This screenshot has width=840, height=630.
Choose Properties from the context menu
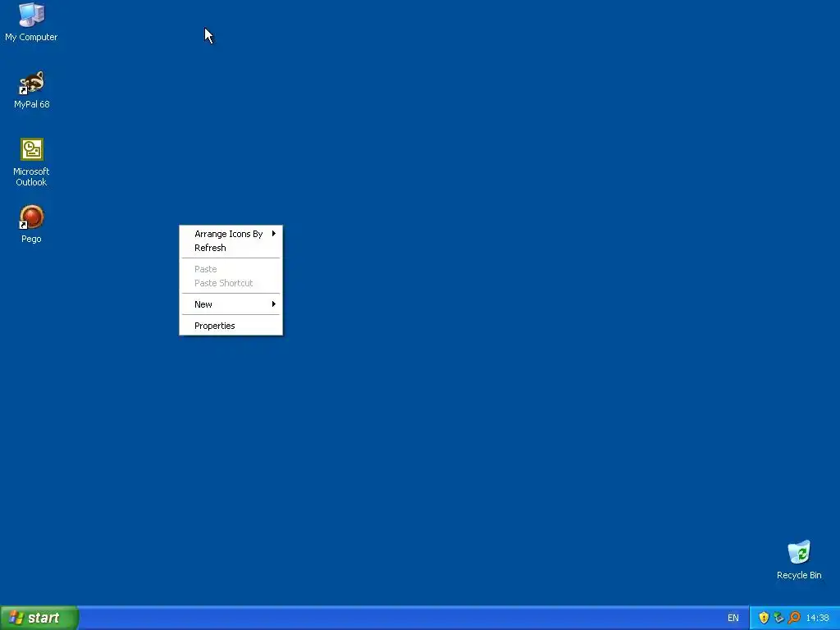pos(231,326)
